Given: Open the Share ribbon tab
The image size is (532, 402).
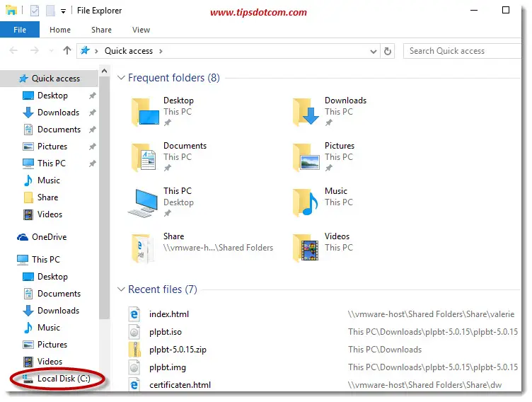Looking at the screenshot, I should point(101,30).
